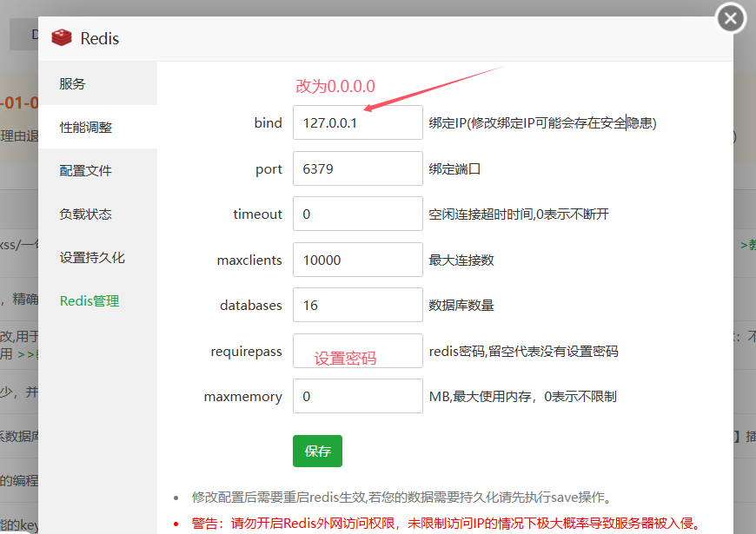Click the 修改配置后需要重启redis note

[x=401, y=497]
